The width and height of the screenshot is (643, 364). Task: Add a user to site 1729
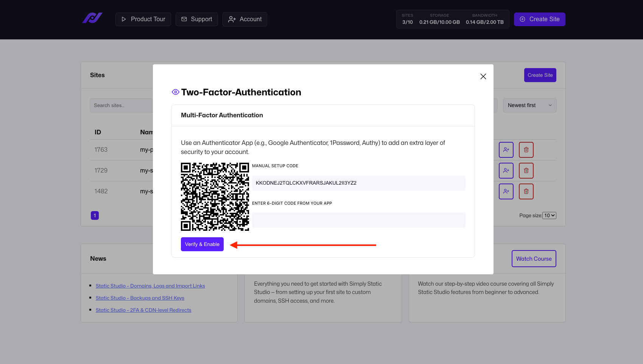506,171
